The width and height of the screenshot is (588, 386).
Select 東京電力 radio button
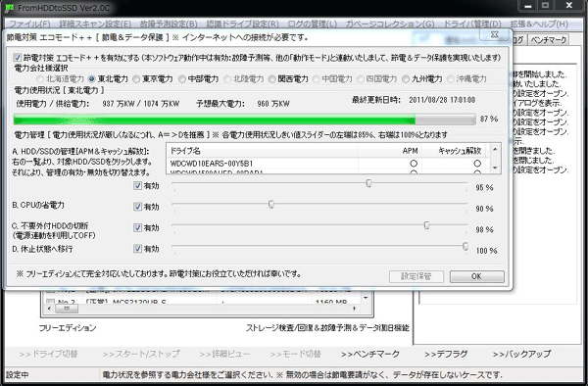[136, 79]
